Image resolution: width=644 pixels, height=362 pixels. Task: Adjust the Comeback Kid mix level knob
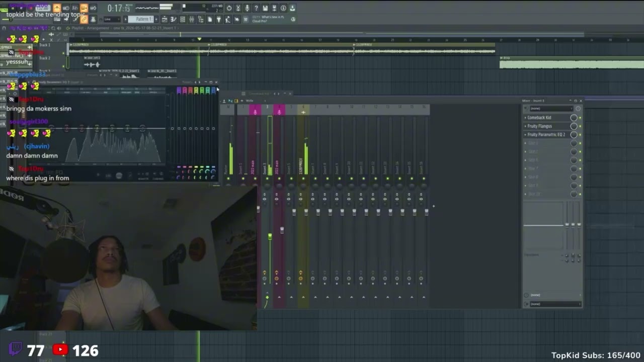[574, 118]
